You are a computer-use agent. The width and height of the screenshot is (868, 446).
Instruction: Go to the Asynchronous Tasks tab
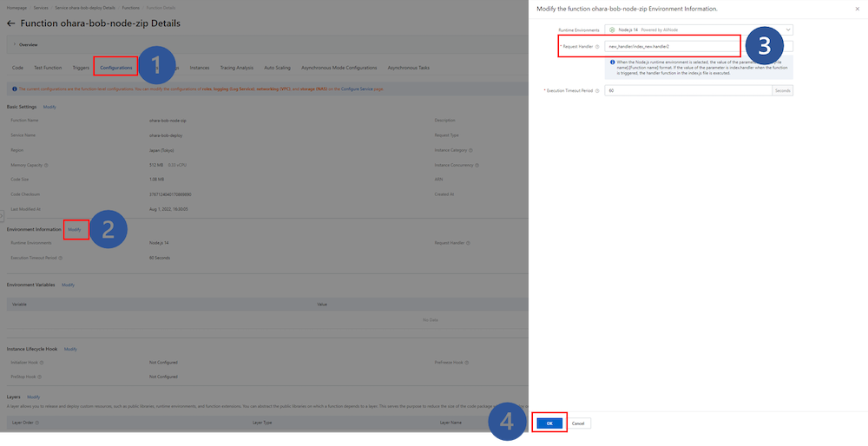point(407,67)
